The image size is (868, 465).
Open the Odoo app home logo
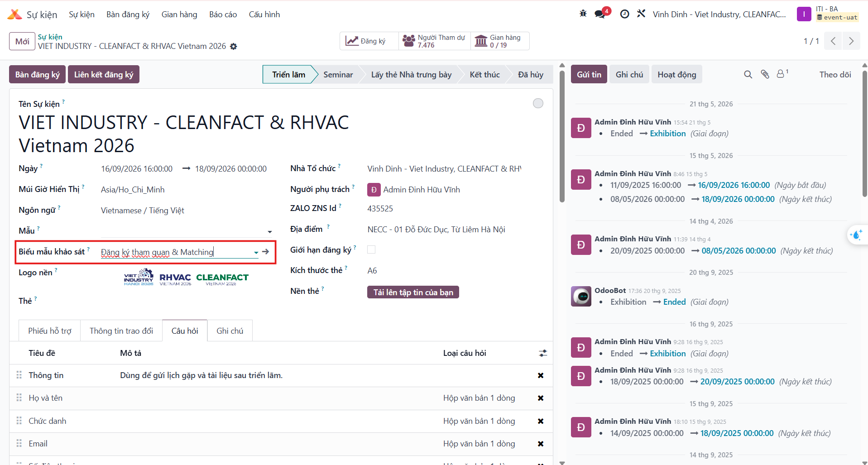[14, 14]
